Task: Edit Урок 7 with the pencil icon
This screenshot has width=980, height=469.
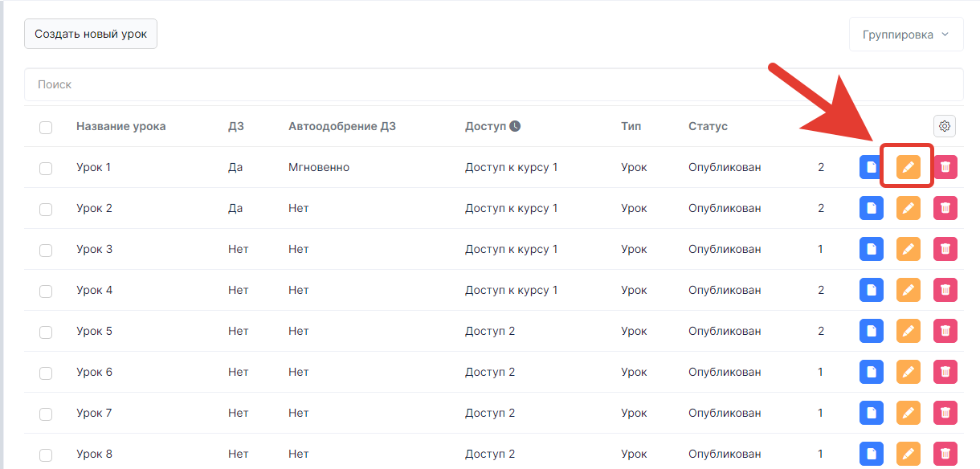Action: point(909,413)
